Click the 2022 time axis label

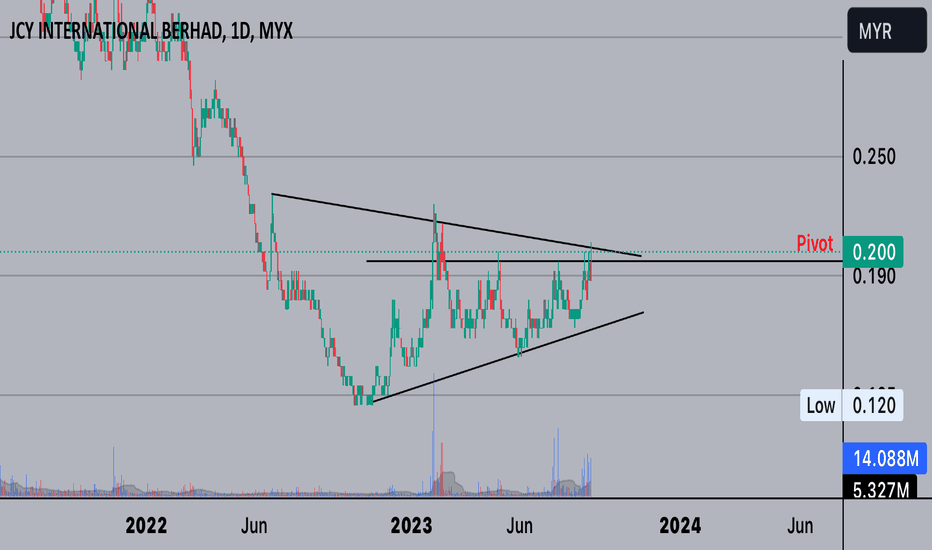146,526
